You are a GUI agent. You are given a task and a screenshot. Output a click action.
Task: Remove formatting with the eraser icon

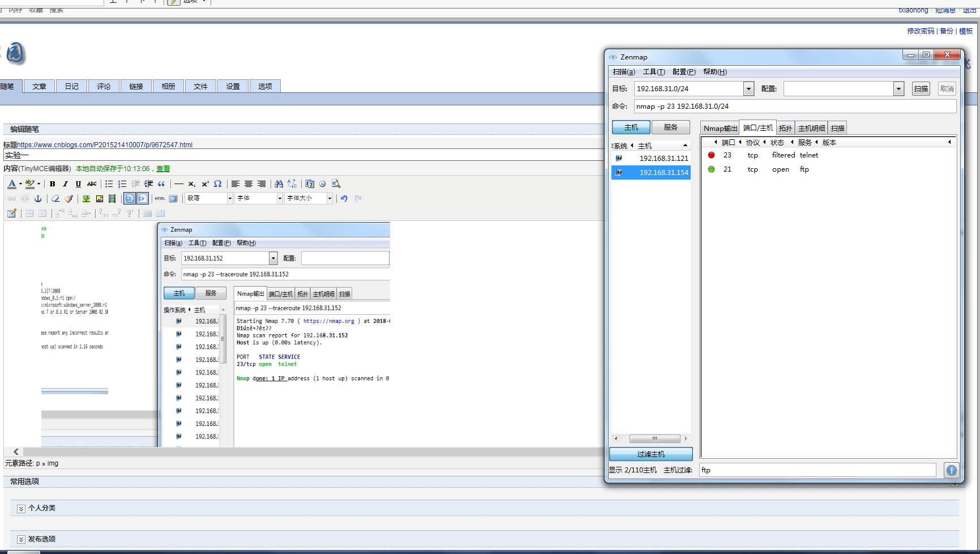point(55,198)
